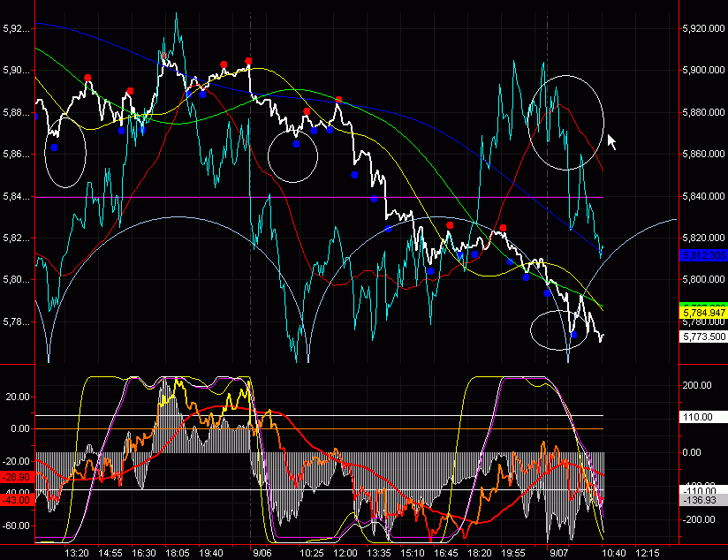Click the 16:30 time label
The width and height of the screenshot is (728, 560).
144,553
